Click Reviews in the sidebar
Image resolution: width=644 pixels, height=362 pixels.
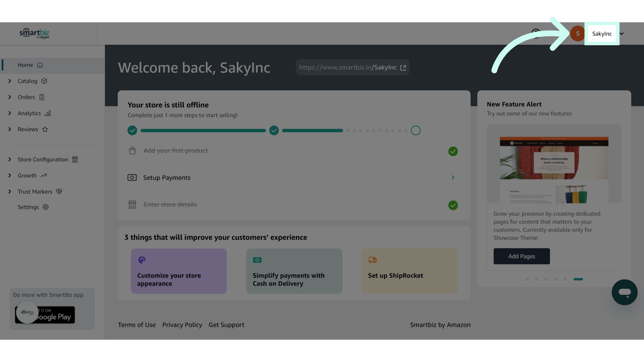pyautogui.click(x=28, y=129)
